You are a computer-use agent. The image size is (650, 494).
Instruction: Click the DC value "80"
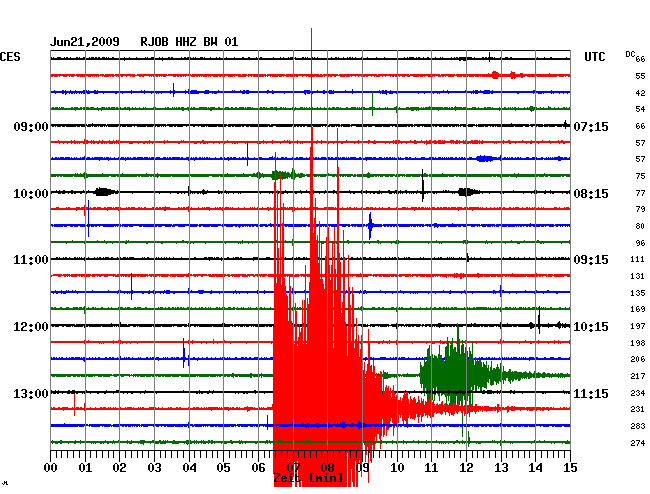point(640,226)
